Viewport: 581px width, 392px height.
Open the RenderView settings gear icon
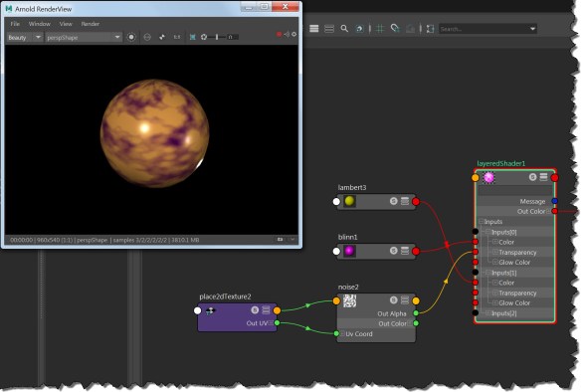293,34
